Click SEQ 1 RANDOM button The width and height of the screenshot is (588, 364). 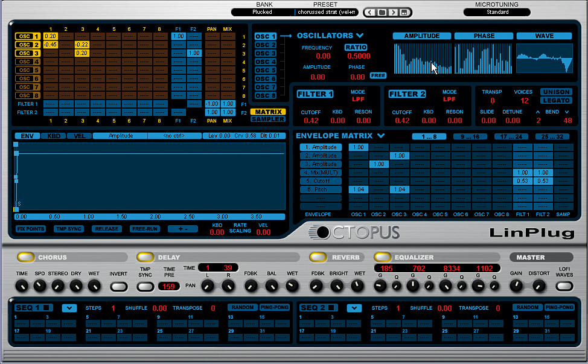click(243, 307)
